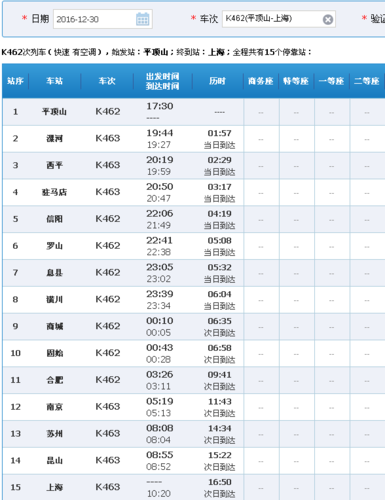Select station 商城 in row 9
This screenshot has width=385, height=500.
pyautogui.click(x=54, y=326)
